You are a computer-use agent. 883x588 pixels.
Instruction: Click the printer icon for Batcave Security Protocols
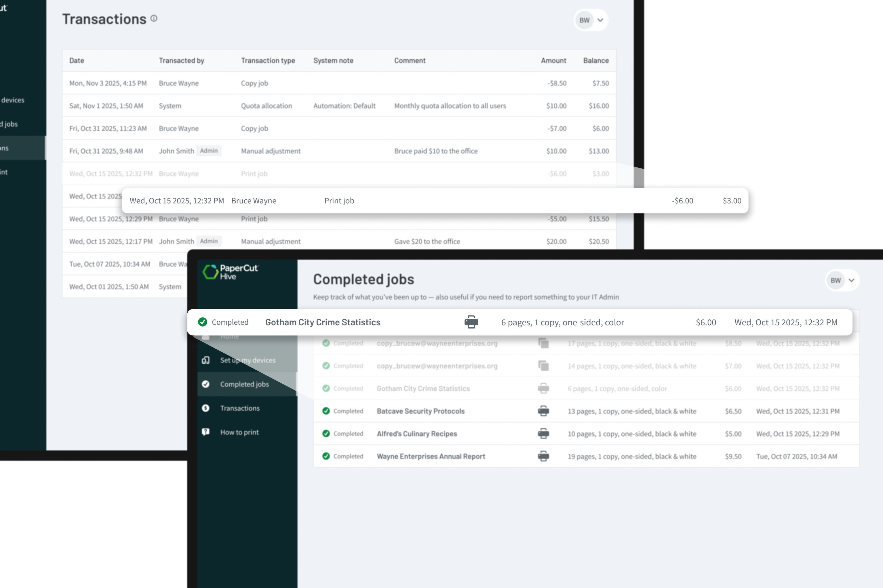[x=544, y=411]
